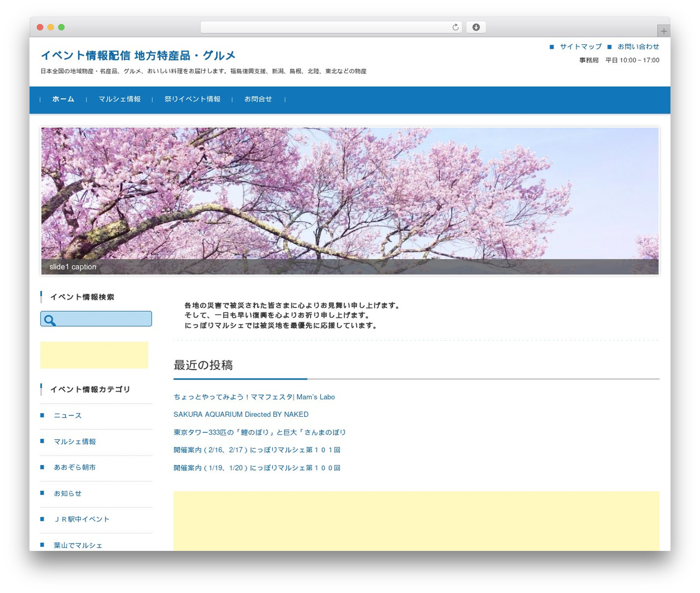The height and width of the screenshot is (593, 700).
Task: Open the 東京タワー333匹の鯉のぼり post
Action: 260,432
